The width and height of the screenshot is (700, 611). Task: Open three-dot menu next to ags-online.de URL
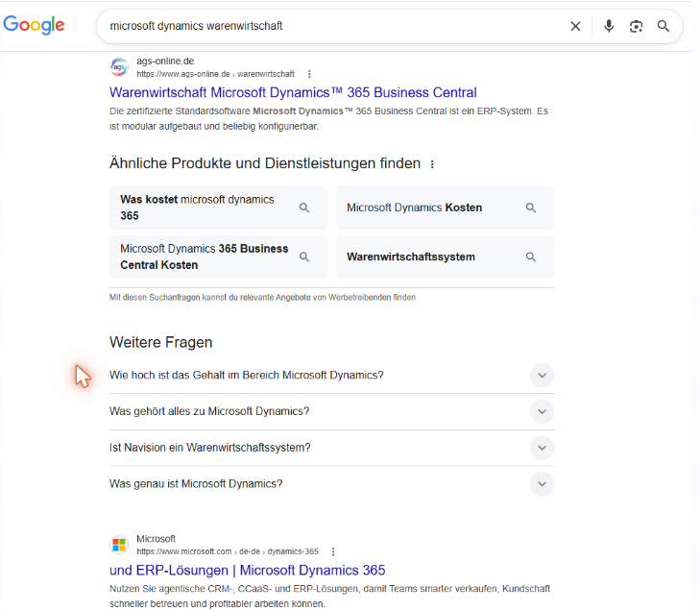pyautogui.click(x=309, y=74)
